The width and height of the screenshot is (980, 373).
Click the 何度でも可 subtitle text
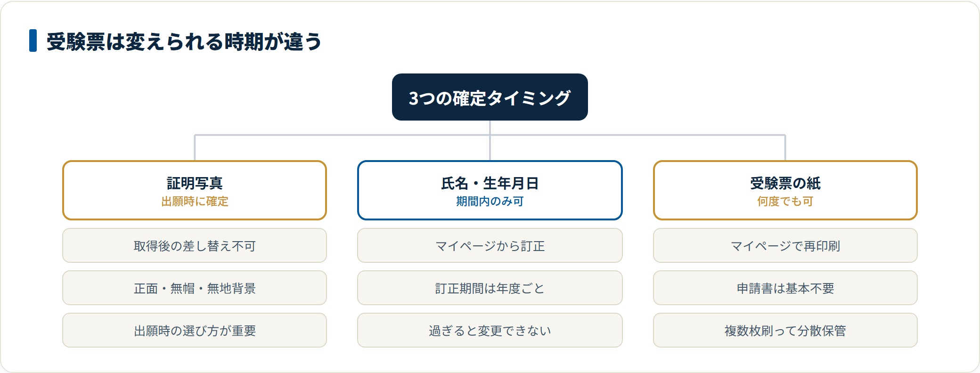785,202
